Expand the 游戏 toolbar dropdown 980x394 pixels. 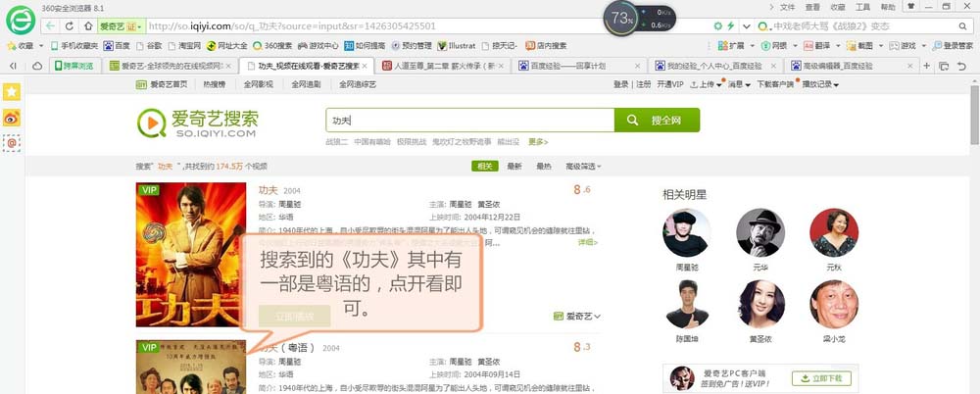tap(922, 46)
